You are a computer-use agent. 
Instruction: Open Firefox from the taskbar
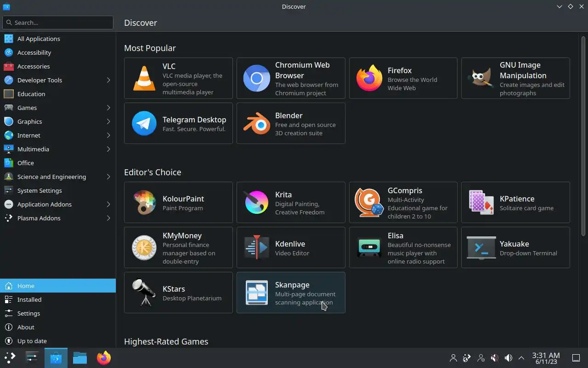coord(104,358)
